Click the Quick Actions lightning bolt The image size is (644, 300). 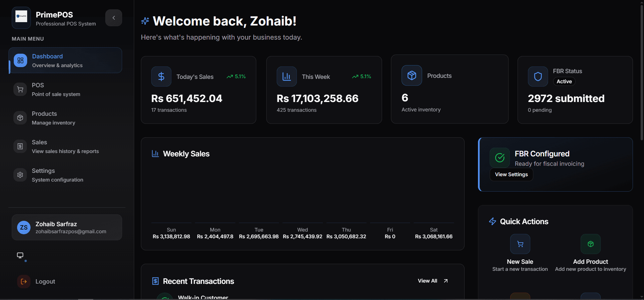pos(492,221)
